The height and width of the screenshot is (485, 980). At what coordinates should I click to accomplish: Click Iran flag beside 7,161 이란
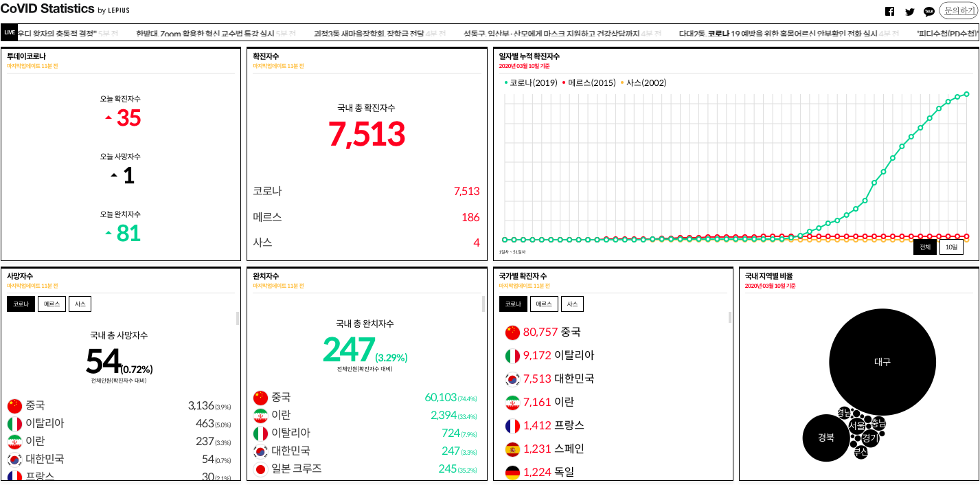pyautogui.click(x=512, y=403)
